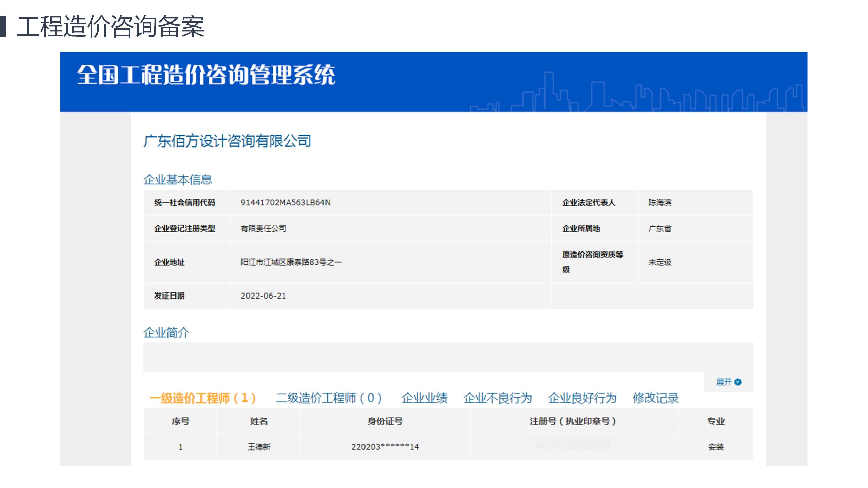The image size is (868, 488).
Task: Switch to the 二级造价工程师 (0) tab
Action: click(x=329, y=398)
